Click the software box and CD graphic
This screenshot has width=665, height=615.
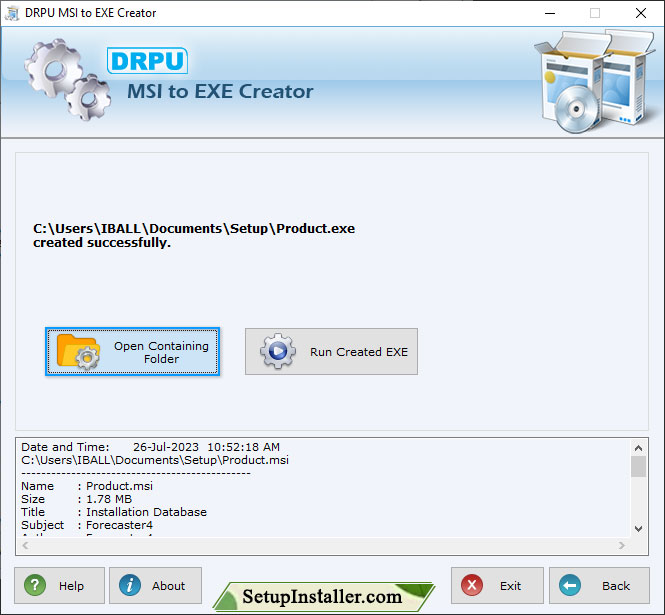595,81
